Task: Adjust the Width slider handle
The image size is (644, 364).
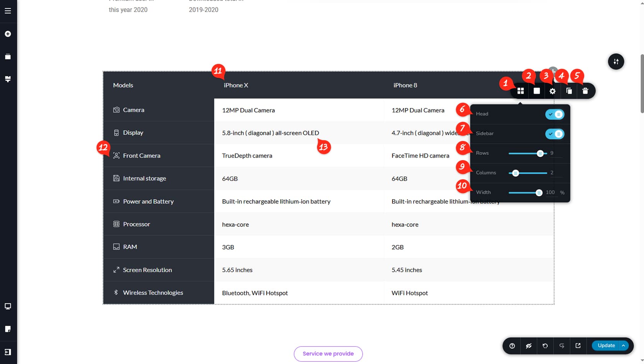Action: [x=539, y=193]
